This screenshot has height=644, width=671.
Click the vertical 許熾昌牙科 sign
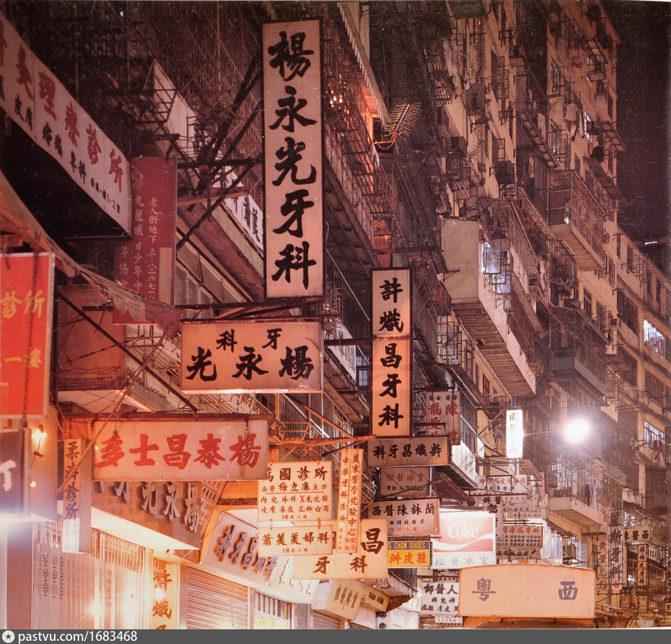click(391, 353)
